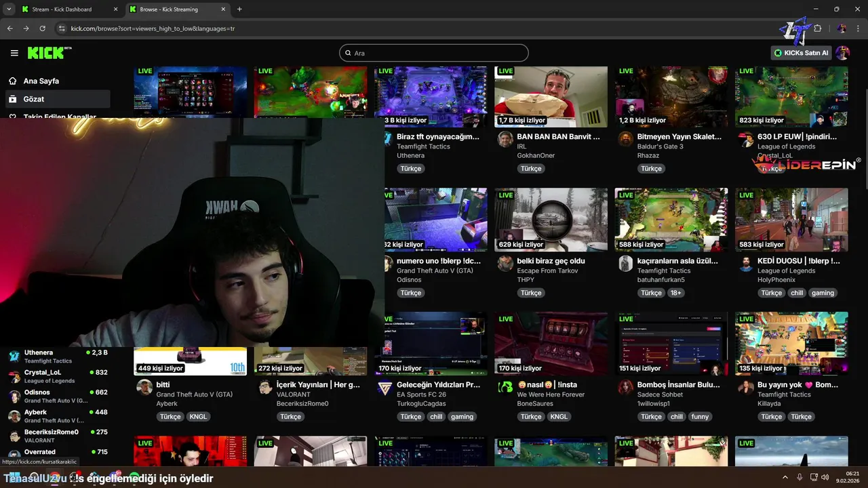Open Odisnos channel from sidebar
Screen dimensions: 868x488
(57, 396)
